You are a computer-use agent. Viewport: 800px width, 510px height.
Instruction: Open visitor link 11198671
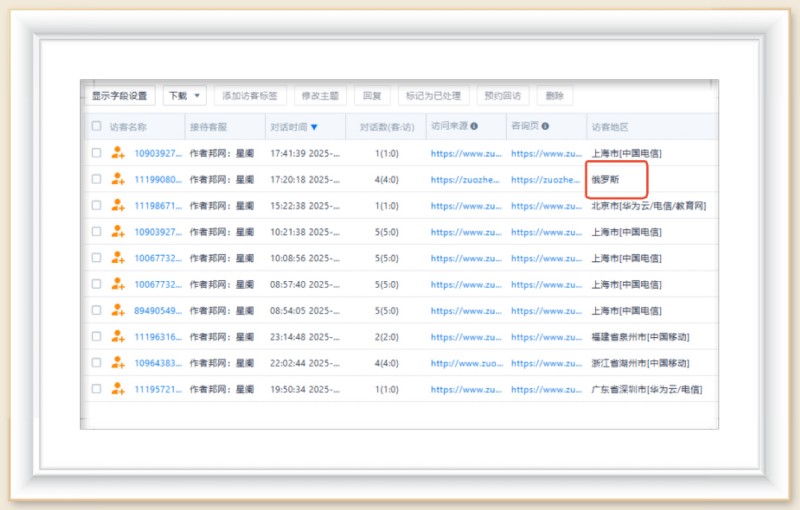(x=158, y=206)
